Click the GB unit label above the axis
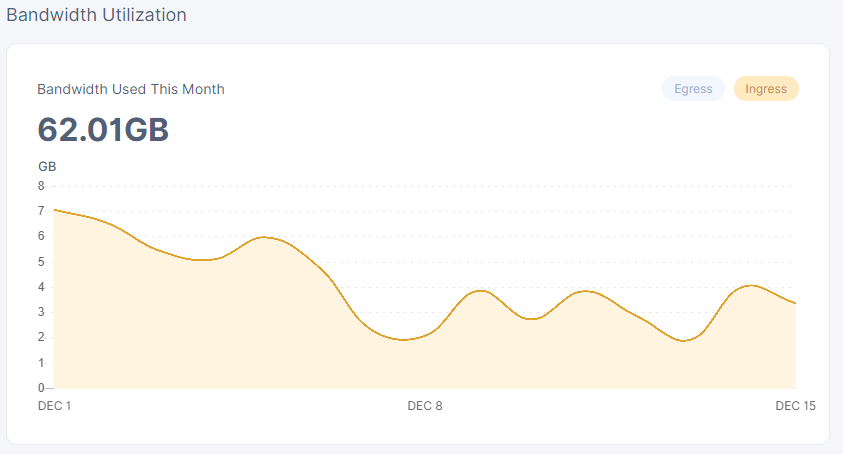Viewport: 843px width, 454px height. (x=47, y=166)
